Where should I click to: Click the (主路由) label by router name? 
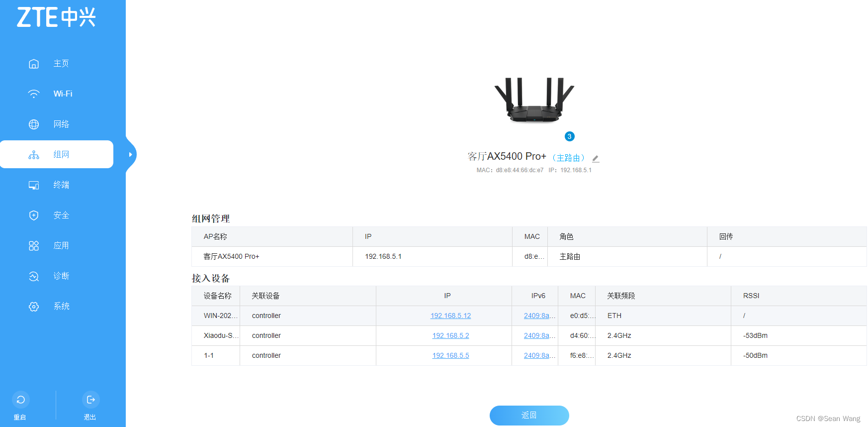tap(569, 158)
